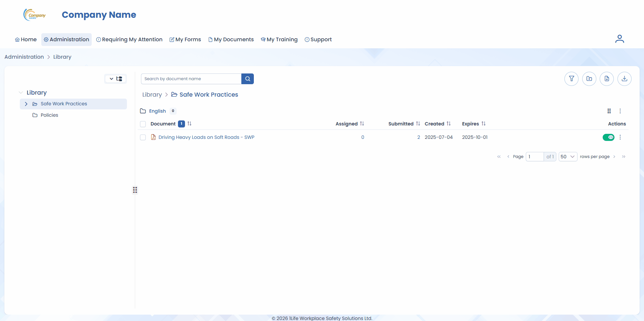The height and width of the screenshot is (321, 644).
Task: Click the search magnifier button
Action: 247,79
